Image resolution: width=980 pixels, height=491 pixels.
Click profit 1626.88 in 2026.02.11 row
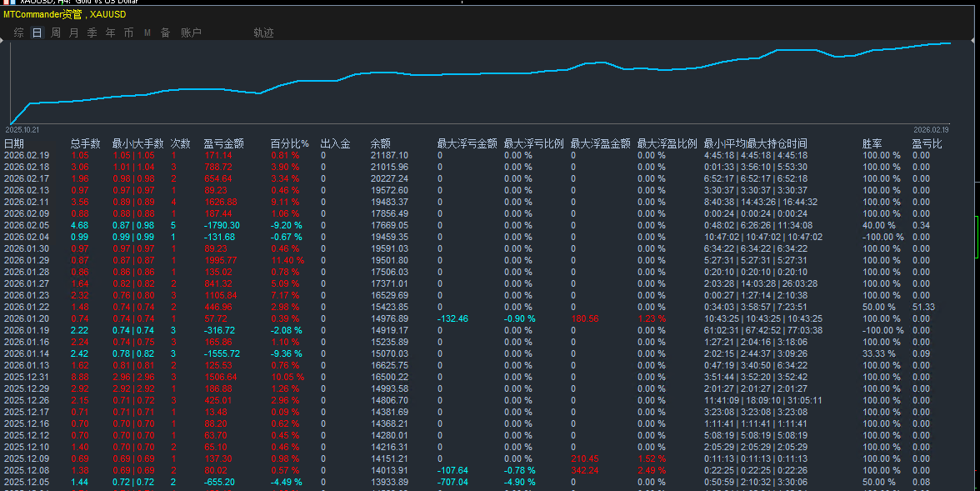221,202
